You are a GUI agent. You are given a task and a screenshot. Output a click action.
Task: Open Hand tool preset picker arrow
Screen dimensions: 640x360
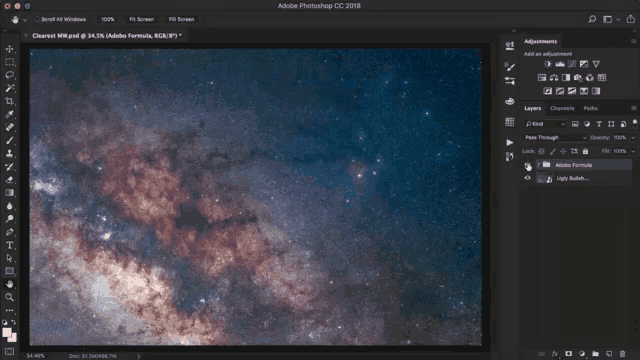pos(25,20)
